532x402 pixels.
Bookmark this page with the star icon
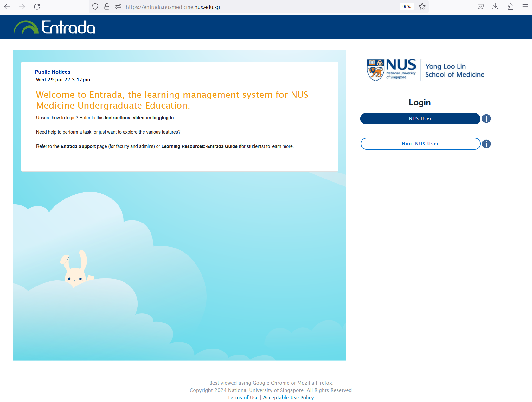click(422, 7)
